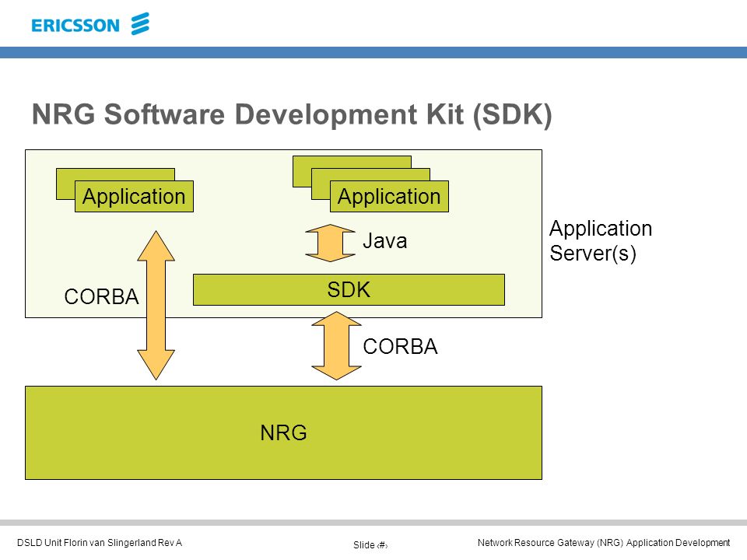Select the Java label
This screenshot has width=747, height=560.
click(385, 241)
